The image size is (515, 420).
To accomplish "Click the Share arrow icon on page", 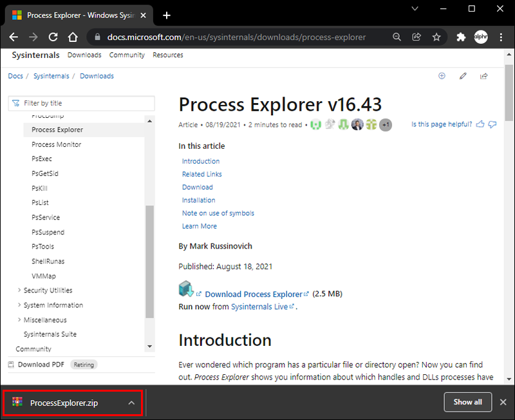I will coord(483,76).
